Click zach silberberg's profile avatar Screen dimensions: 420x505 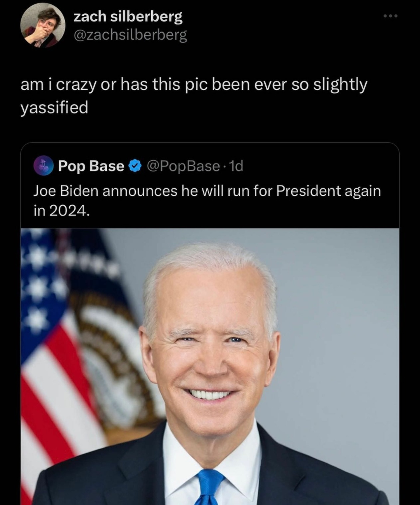pyautogui.click(x=43, y=25)
